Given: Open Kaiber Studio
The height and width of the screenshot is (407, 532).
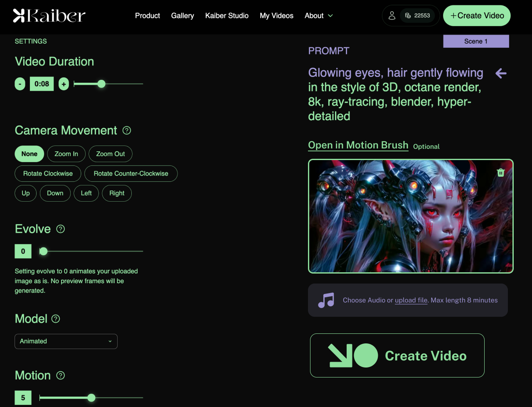Looking at the screenshot, I should pyautogui.click(x=227, y=16).
